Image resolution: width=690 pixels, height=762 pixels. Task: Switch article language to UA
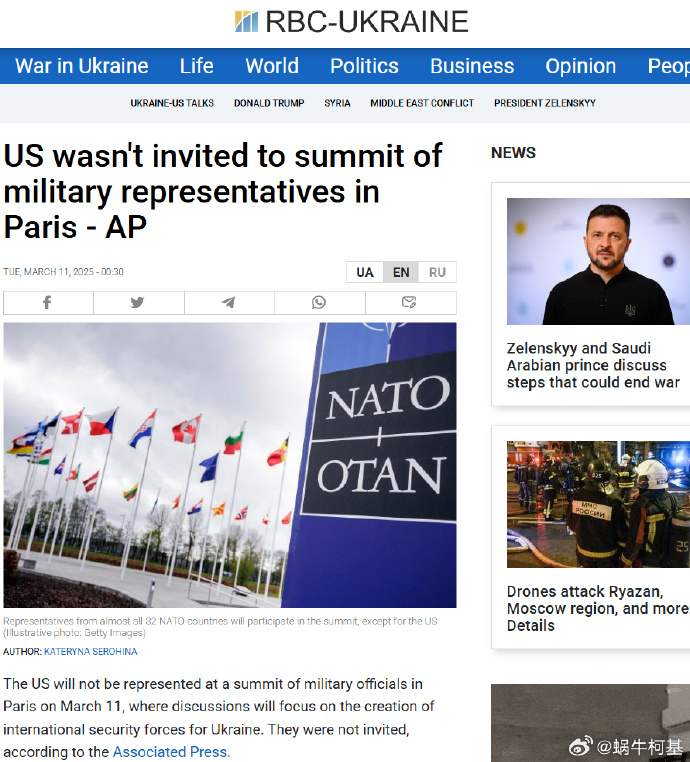[x=365, y=272]
